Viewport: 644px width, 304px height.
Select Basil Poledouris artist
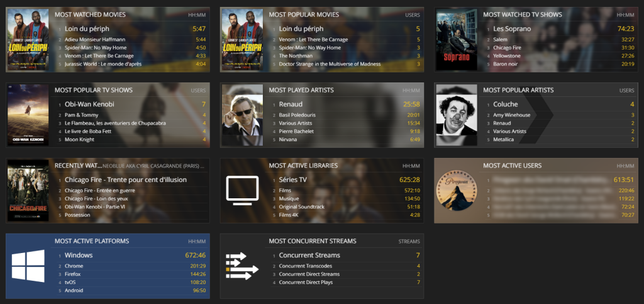297,115
